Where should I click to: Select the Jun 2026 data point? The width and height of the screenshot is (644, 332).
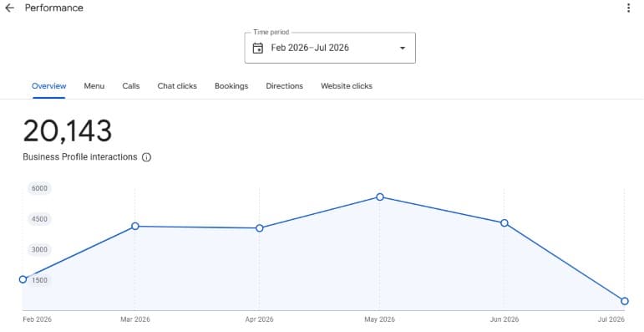(x=505, y=223)
